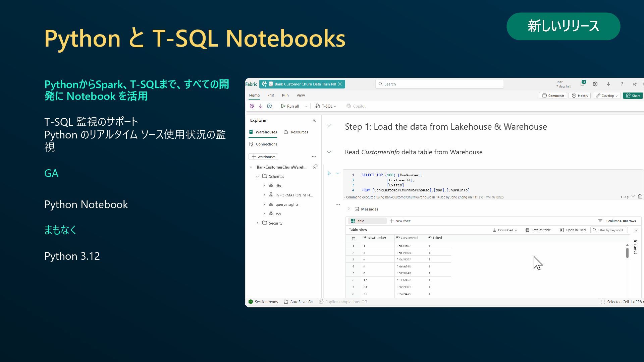Open the Run menu tab
Viewport: 644px width, 362px height.
click(285, 95)
